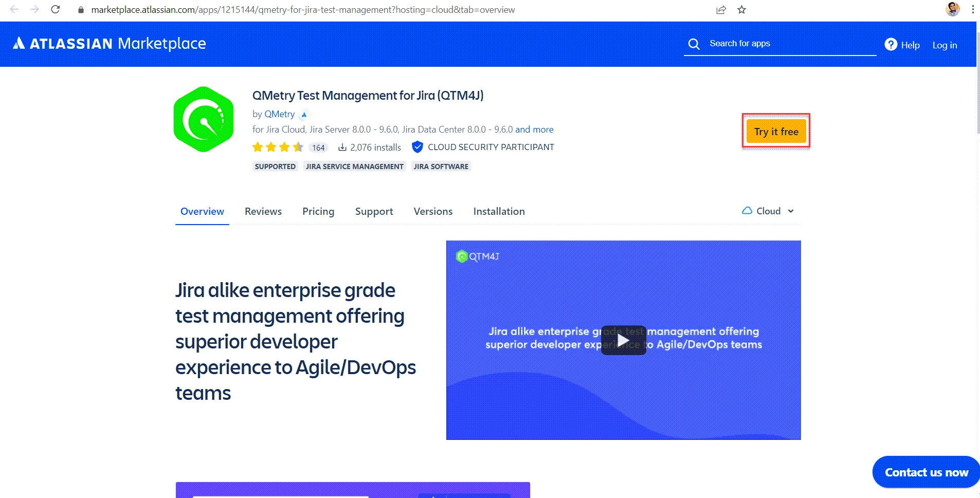Open the Chrome three-dot menu

(973, 9)
